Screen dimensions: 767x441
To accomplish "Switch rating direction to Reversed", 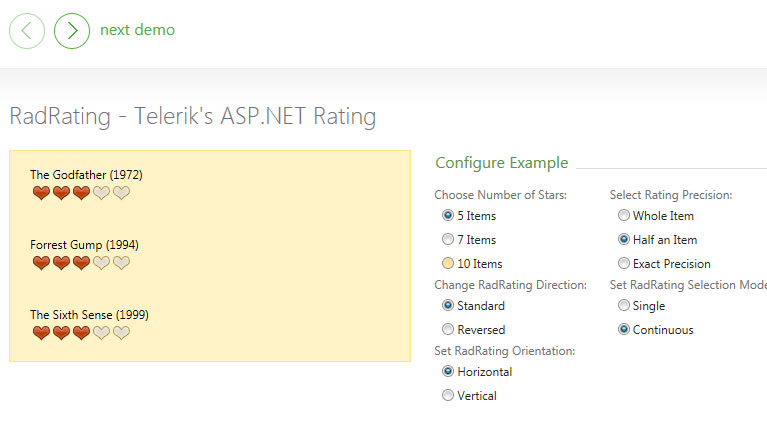I will pyautogui.click(x=448, y=329).
